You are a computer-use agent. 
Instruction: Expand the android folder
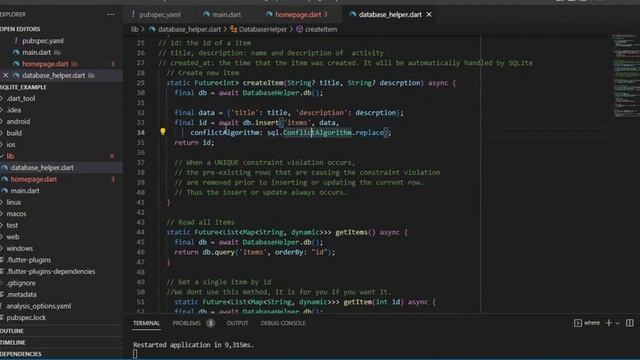[18, 122]
